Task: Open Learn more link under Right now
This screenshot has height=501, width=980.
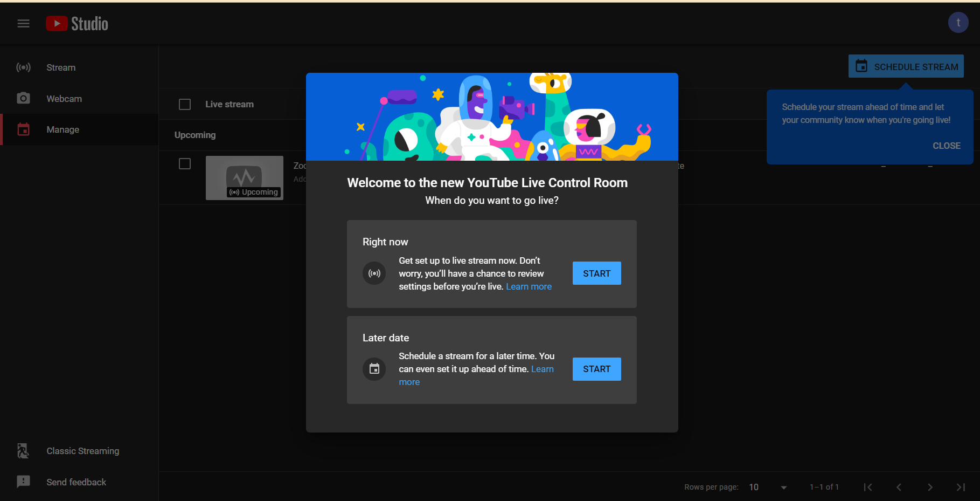Action: pos(529,286)
